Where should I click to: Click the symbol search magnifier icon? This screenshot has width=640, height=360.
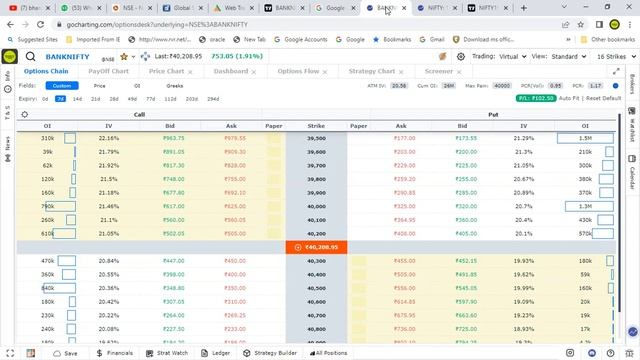pos(31,56)
